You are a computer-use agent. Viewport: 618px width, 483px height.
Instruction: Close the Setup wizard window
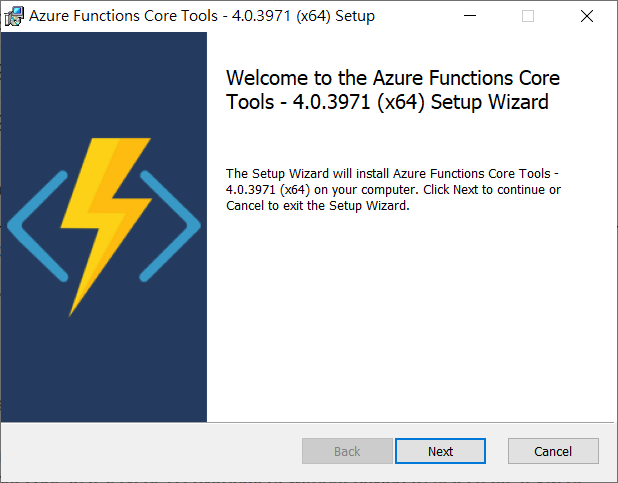pos(587,16)
